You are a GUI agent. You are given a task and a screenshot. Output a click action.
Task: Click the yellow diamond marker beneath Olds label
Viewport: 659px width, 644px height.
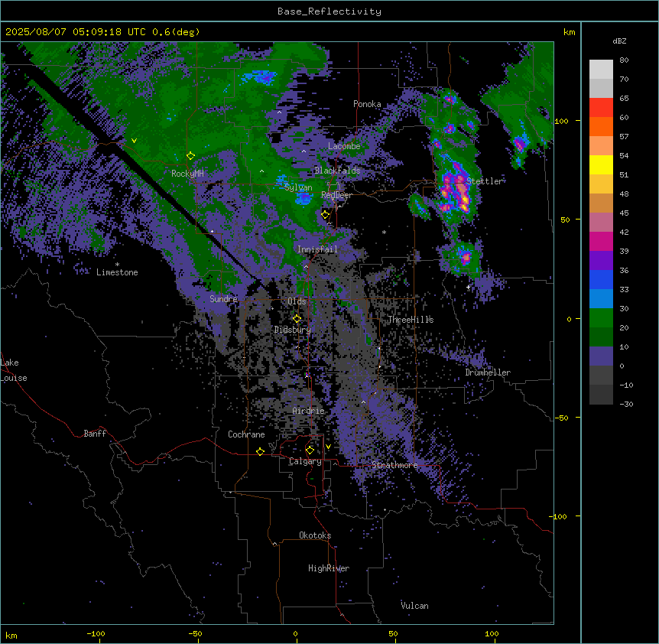pos(297,319)
